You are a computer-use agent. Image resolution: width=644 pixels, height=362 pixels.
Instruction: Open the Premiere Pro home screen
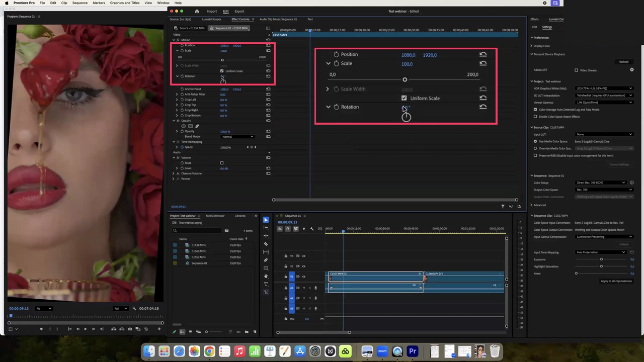(x=197, y=11)
